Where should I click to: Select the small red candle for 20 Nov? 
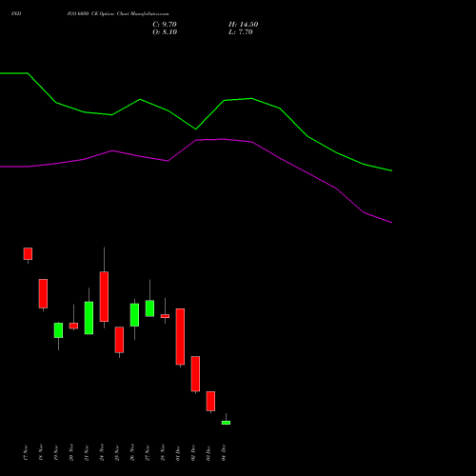pos(73,326)
